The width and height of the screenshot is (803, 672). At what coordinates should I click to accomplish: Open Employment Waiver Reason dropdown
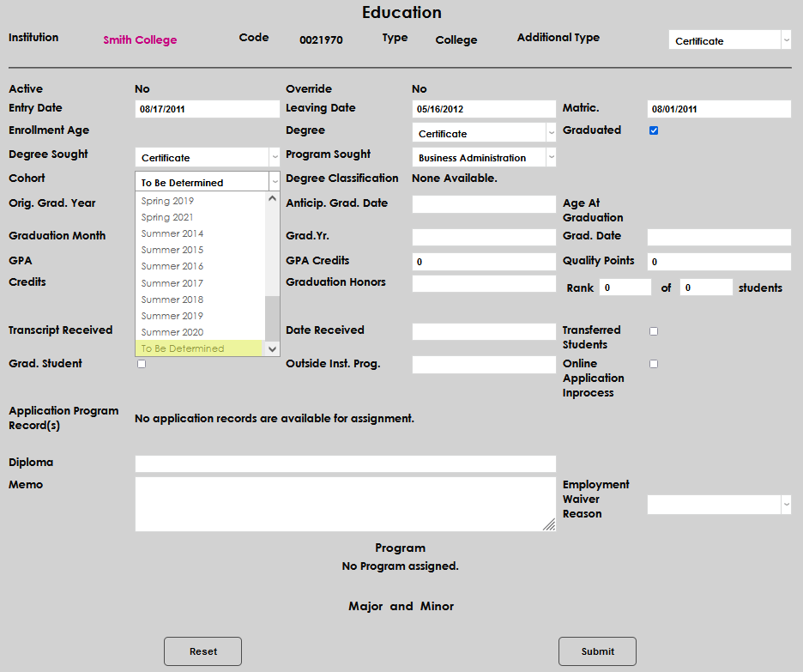point(719,505)
